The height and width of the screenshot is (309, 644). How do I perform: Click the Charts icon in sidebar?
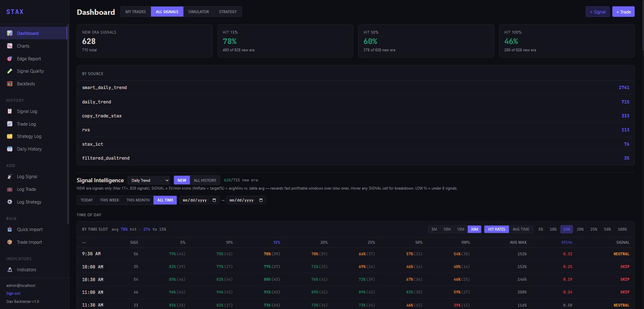click(x=9, y=46)
